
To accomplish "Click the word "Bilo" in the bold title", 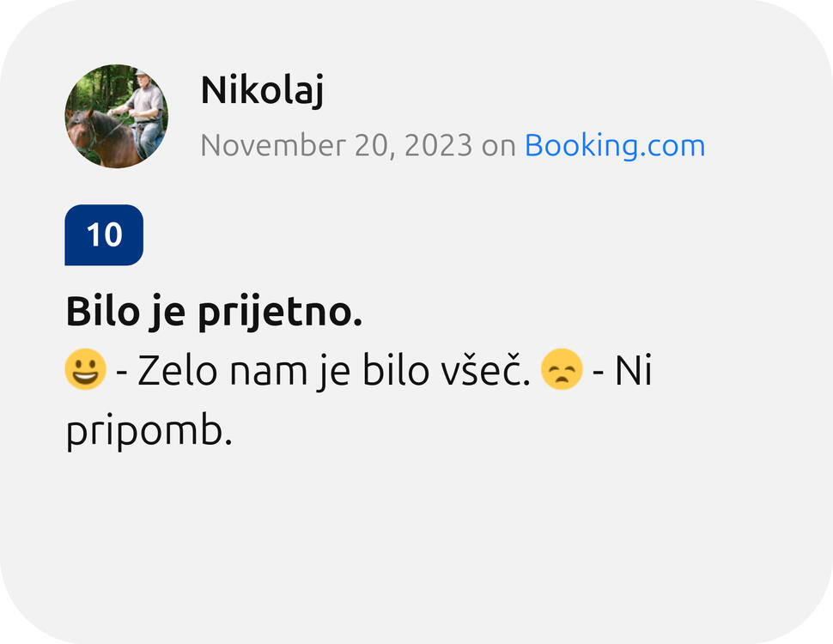I will click(97, 313).
